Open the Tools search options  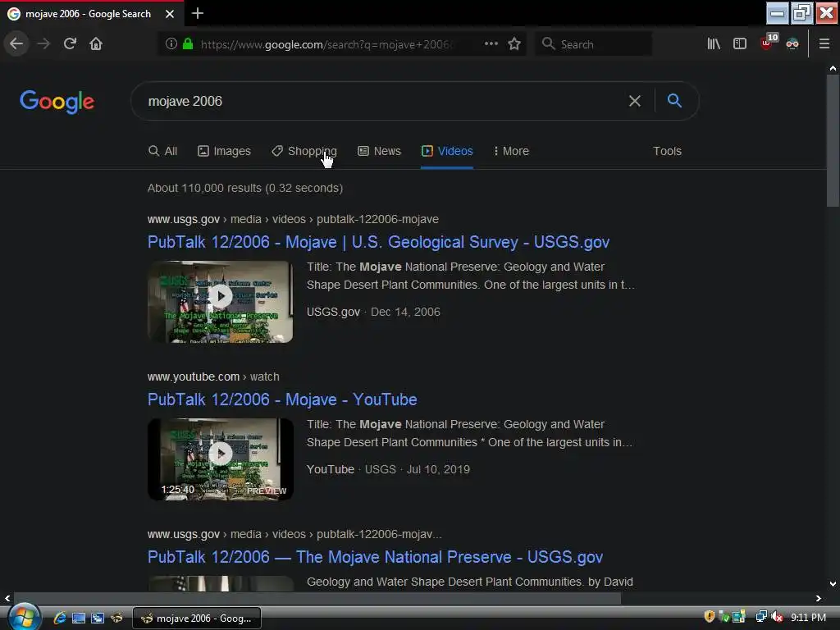[667, 151]
